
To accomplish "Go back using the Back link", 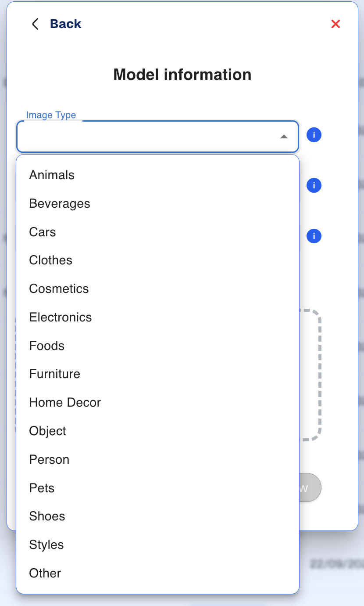I will [x=65, y=24].
